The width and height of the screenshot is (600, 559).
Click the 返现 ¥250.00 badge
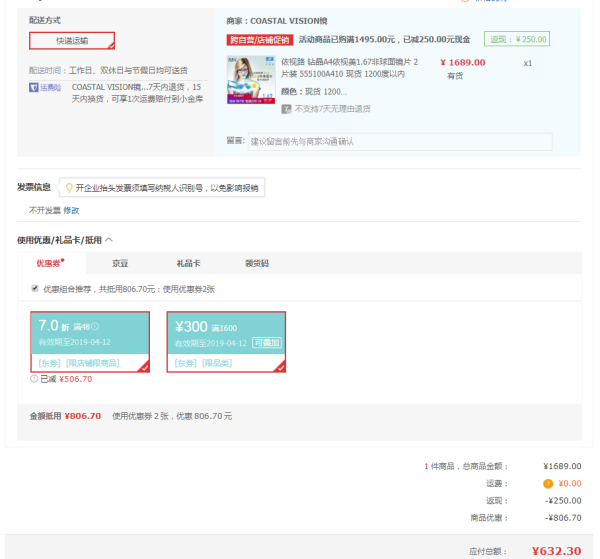pyautogui.click(x=517, y=39)
